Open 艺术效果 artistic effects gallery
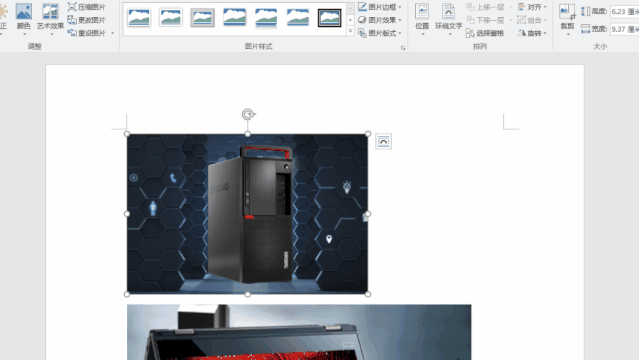Viewport: 639px width, 360px height. [50, 18]
